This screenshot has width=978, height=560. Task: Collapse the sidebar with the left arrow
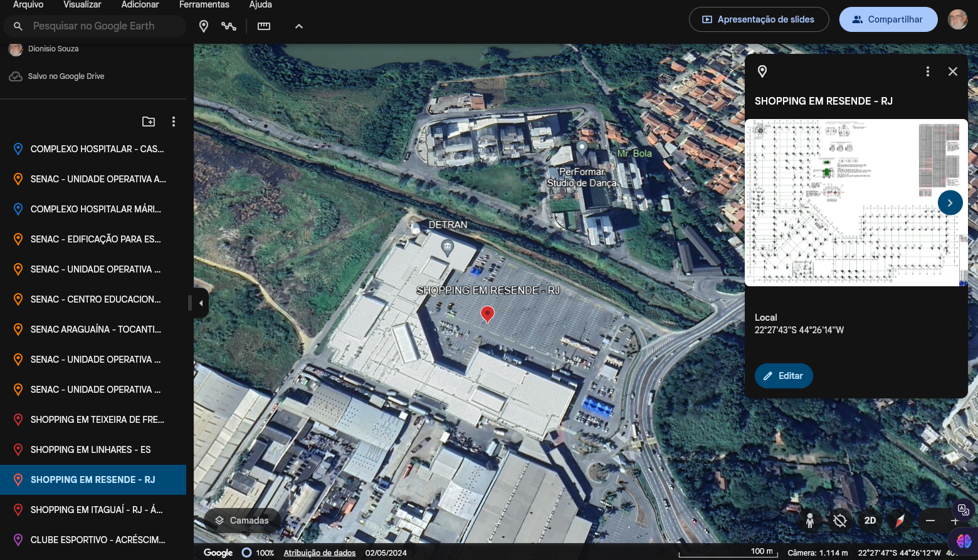tap(201, 303)
